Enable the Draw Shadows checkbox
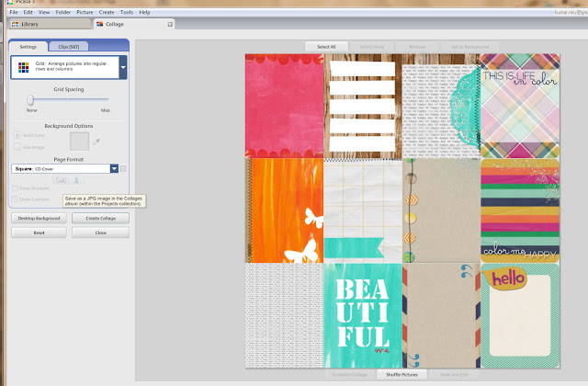588x386 pixels. pos(16,187)
